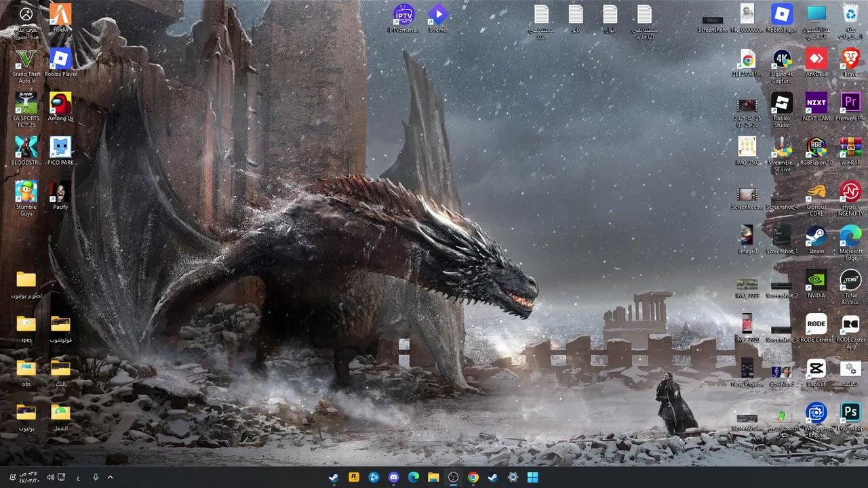Open the WinRAR desktop shortcut
Image resolution: width=868 pixels, height=488 pixels.
(x=850, y=151)
